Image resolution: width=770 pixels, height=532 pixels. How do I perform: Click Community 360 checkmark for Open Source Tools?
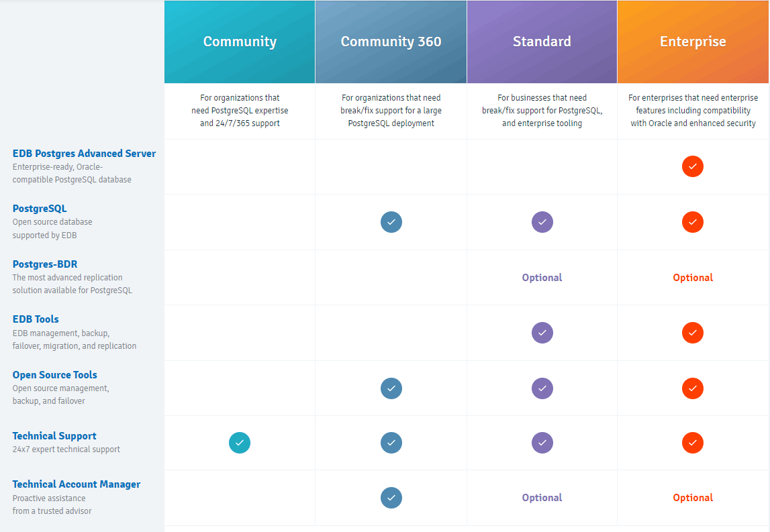[391, 388]
